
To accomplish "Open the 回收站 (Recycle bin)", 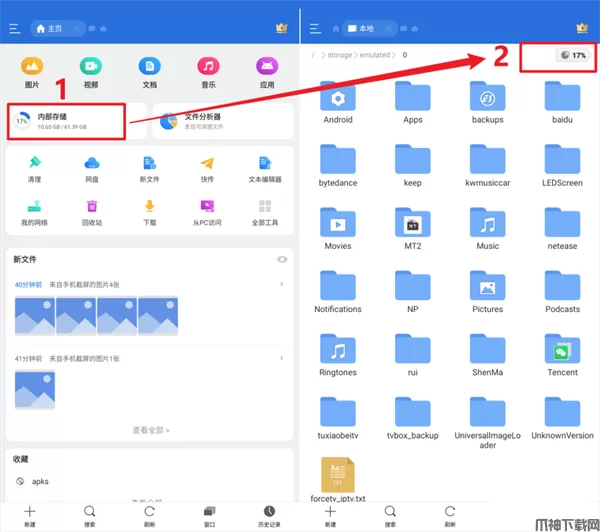I will [92, 213].
